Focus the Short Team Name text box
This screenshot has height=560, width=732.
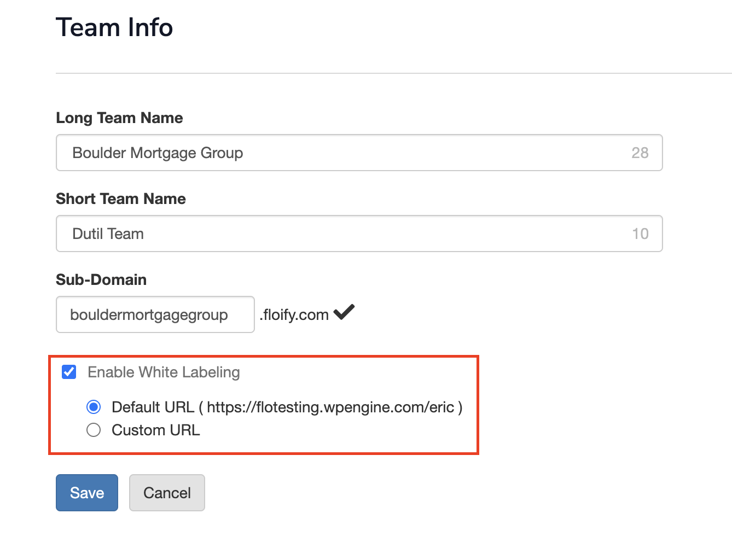tap(350, 234)
